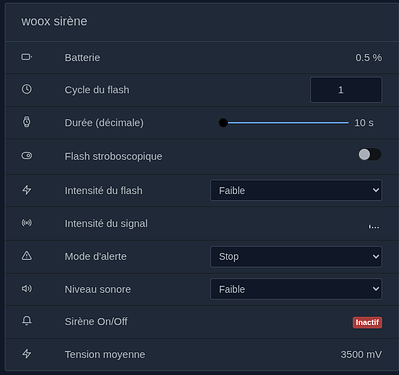
Task: Click the Flash stroboscopique label
Action: coord(113,156)
